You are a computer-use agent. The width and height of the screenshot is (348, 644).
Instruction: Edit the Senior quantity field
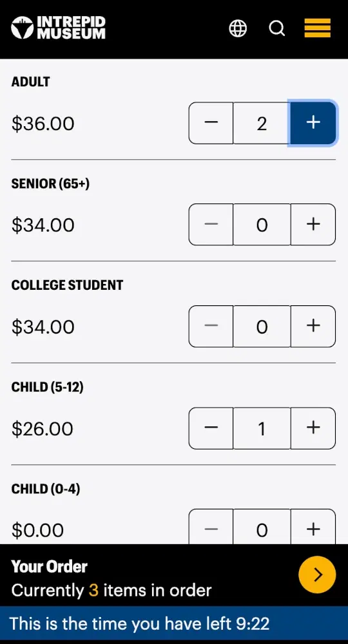[x=262, y=224]
